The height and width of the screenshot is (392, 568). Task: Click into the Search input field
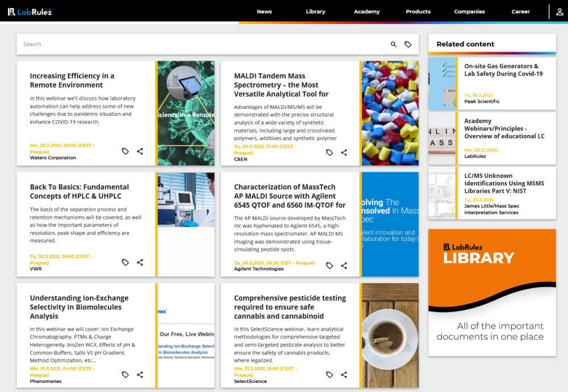click(203, 44)
